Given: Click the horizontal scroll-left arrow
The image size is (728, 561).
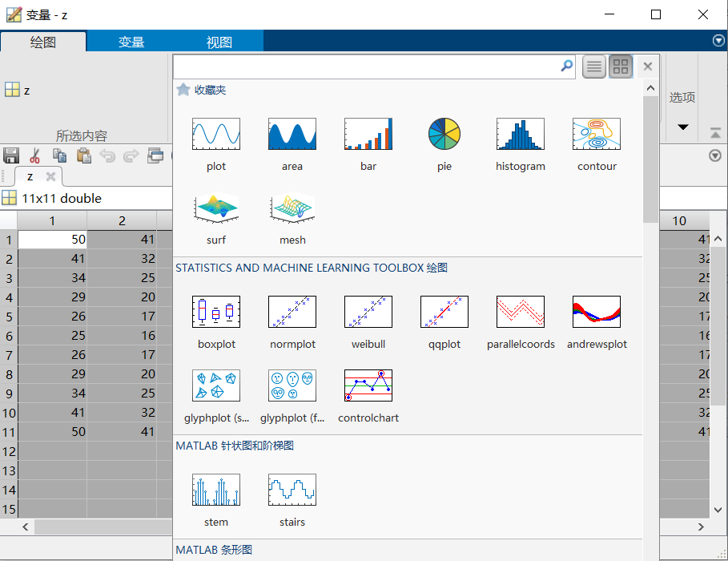Looking at the screenshot, I should click(x=26, y=527).
